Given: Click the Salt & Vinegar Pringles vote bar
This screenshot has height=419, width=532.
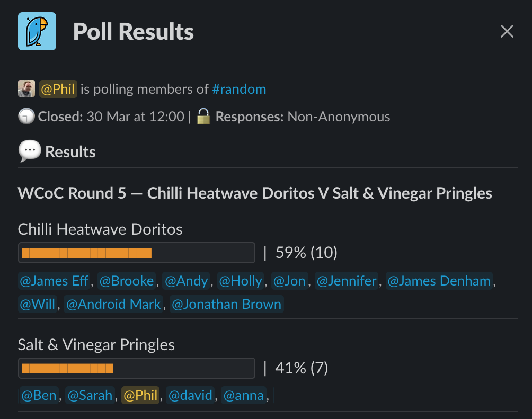Looking at the screenshot, I should click(136, 368).
